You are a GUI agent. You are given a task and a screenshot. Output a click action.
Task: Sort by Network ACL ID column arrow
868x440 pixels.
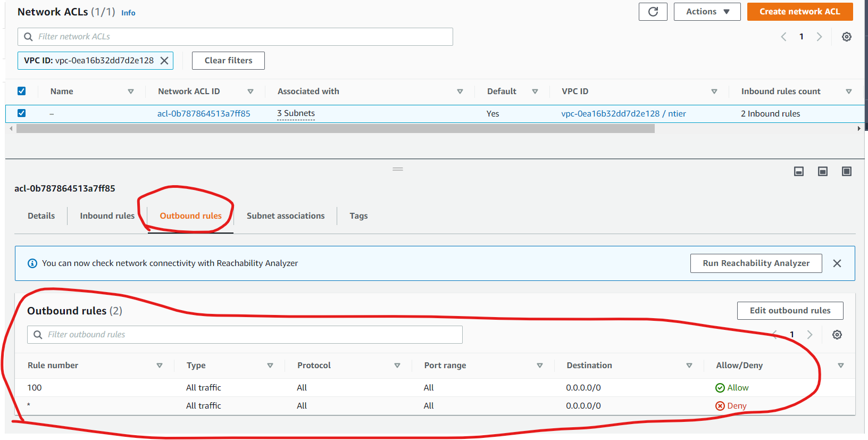pos(251,92)
